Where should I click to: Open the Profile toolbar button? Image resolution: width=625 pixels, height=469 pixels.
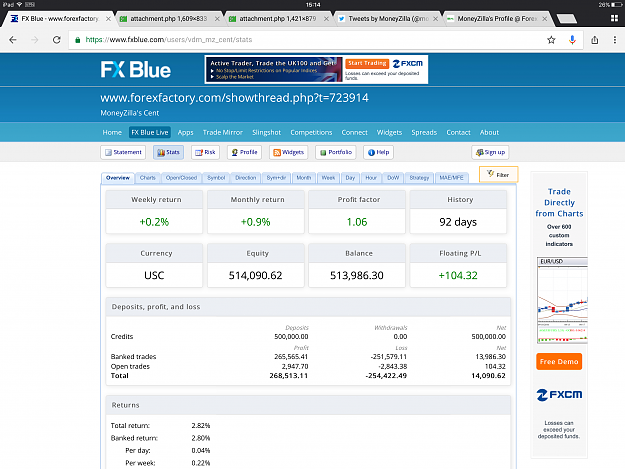244,152
